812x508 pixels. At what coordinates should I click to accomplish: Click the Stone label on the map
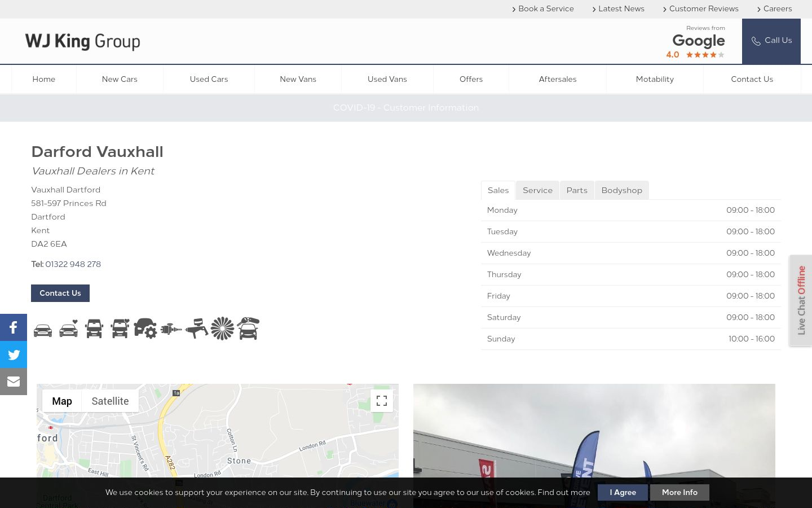click(x=239, y=461)
